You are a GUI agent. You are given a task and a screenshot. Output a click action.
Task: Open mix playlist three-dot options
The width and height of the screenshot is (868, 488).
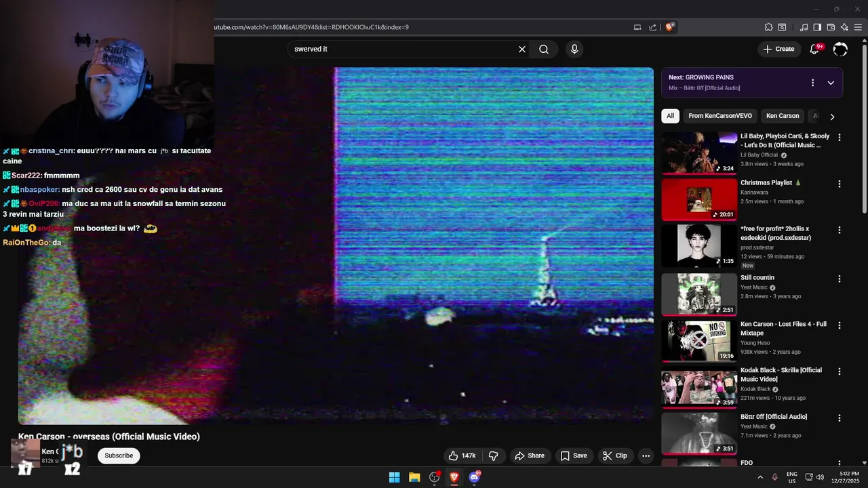click(812, 83)
